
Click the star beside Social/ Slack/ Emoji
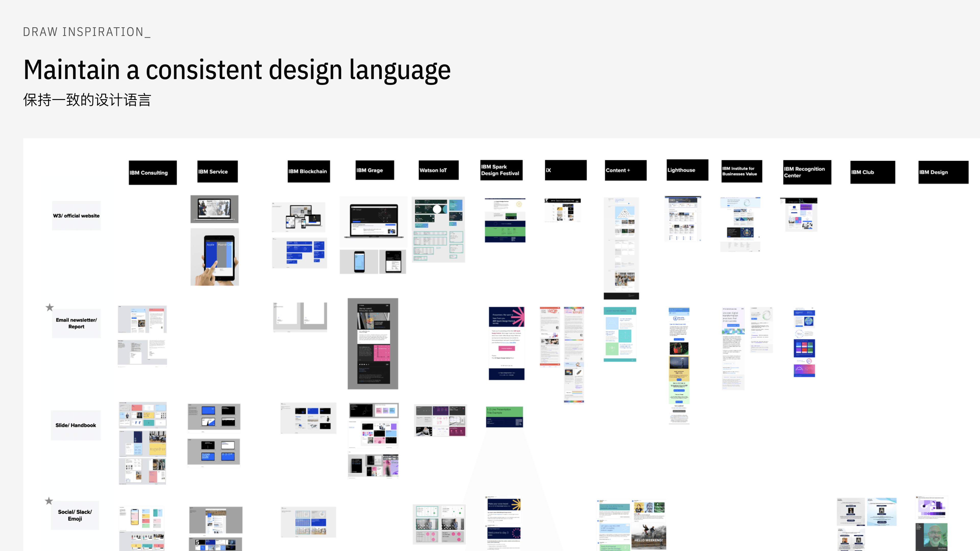pyautogui.click(x=49, y=501)
